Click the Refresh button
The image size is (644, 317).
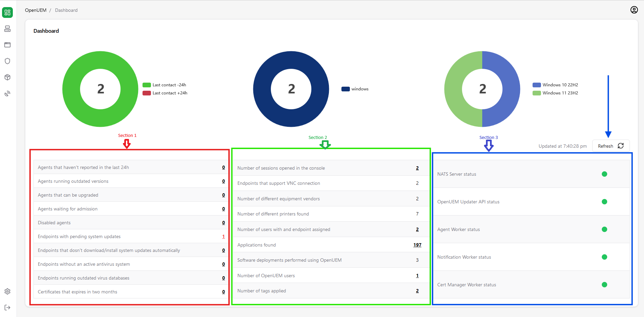tap(611, 146)
